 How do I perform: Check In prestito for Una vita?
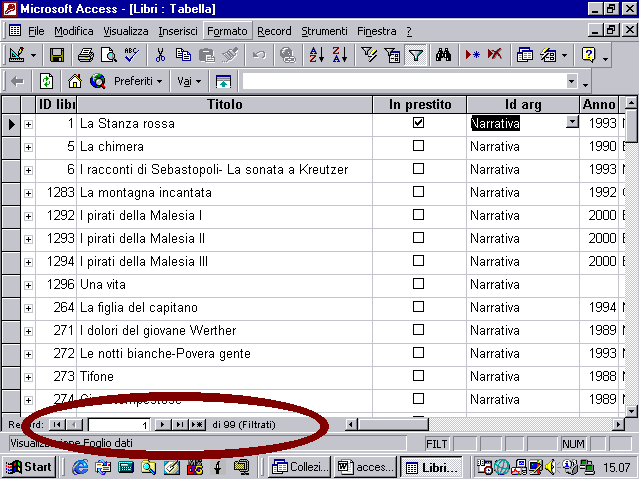(x=418, y=284)
